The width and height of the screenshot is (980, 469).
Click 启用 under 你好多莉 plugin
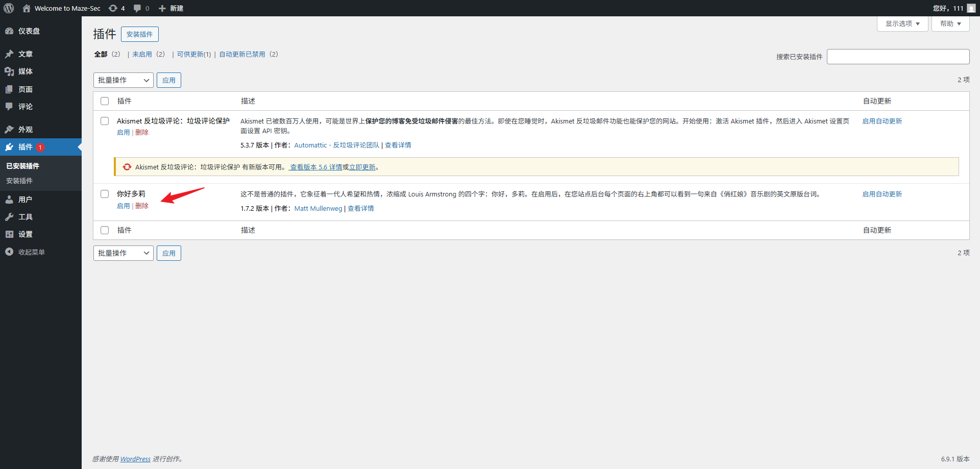(123, 206)
